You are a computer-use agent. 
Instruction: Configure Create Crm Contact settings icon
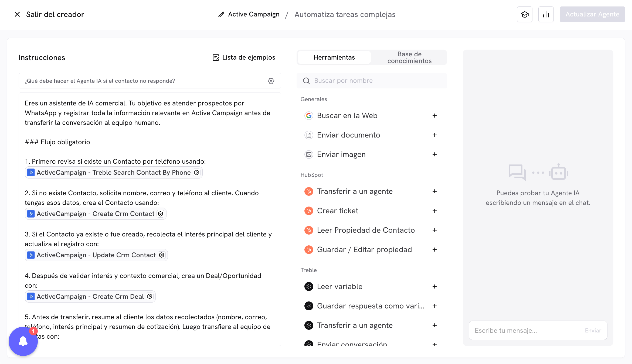point(161,214)
